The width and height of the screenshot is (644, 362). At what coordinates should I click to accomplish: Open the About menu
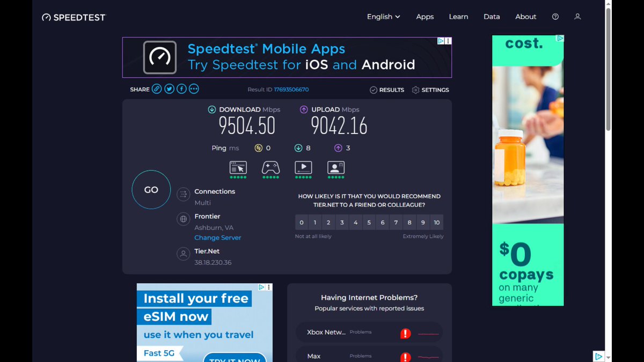click(x=526, y=17)
